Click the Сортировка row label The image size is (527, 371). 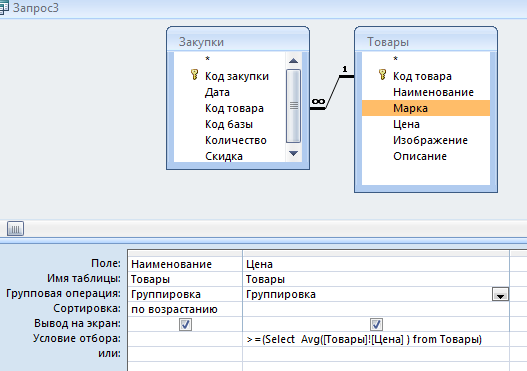pos(87,308)
